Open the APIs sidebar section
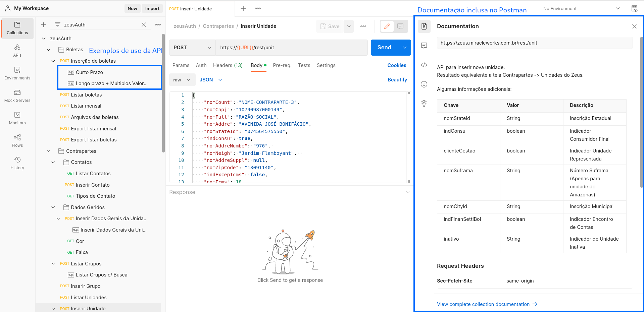The width and height of the screenshot is (644, 312). 17,51
